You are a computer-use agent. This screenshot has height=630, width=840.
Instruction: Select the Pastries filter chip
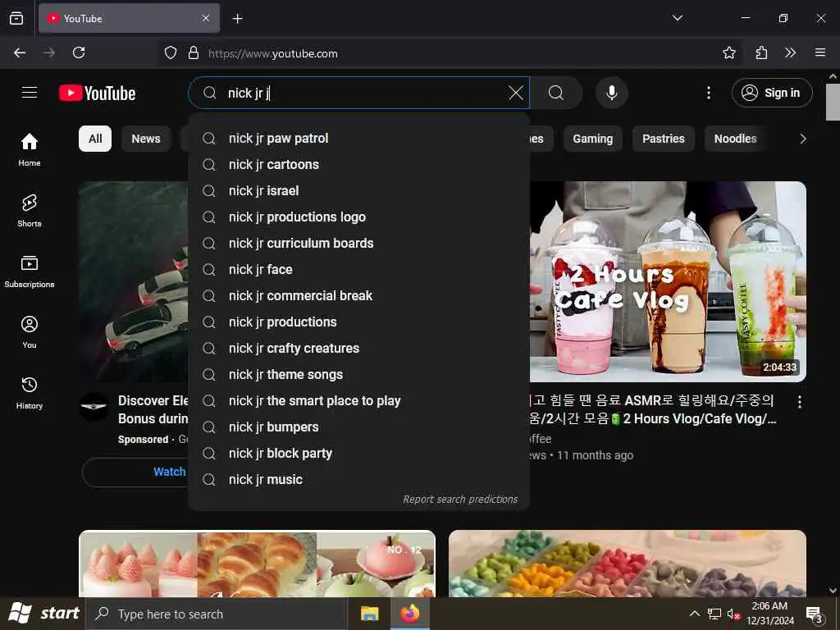tap(663, 139)
